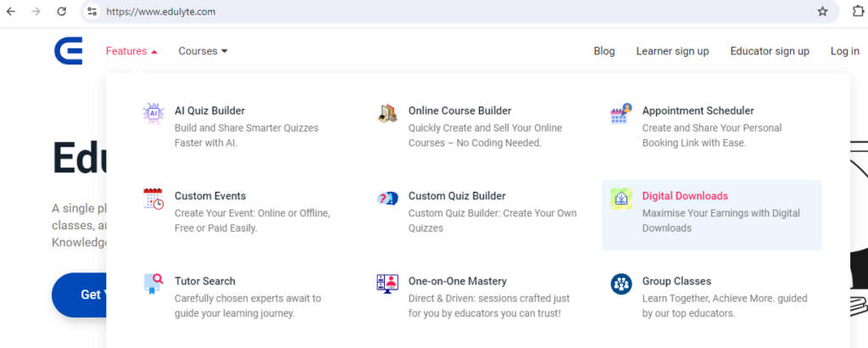This screenshot has width=868, height=348.
Task: Bookmark this page with the star
Action: pos(822,11)
